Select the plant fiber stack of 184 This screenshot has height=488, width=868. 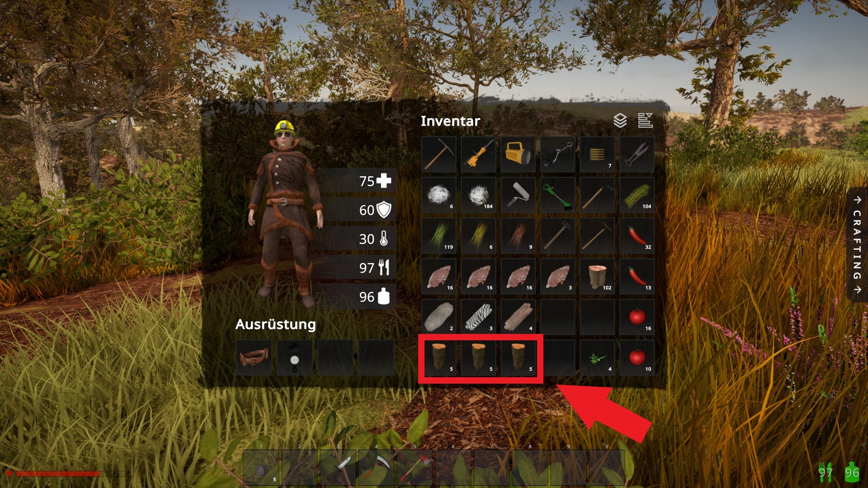[x=478, y=195]
